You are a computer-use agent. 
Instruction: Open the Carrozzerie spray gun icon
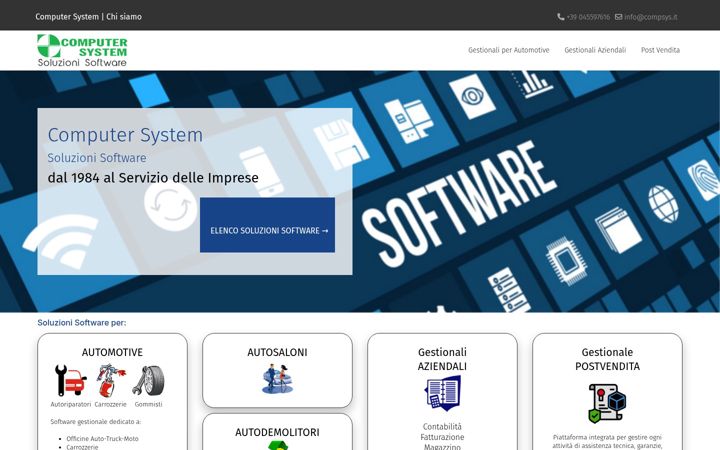(x=111, y=380)
